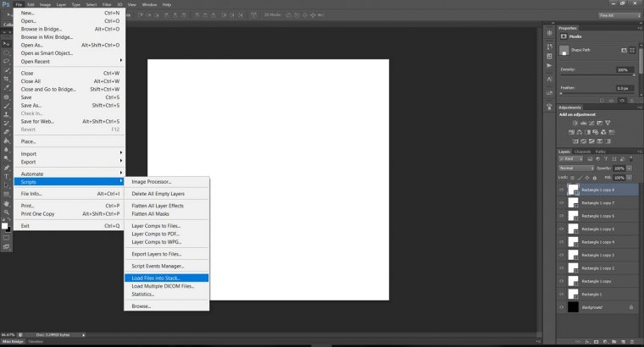Select the Eraser tool

coord(6,132)
